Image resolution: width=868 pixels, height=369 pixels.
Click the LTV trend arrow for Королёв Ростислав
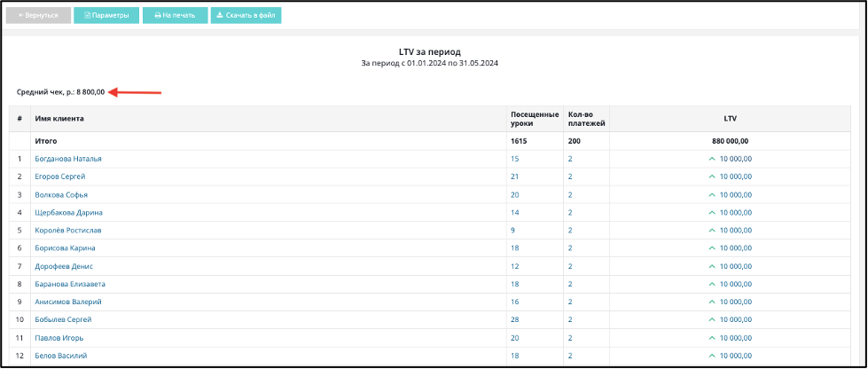tap(713, 231)
